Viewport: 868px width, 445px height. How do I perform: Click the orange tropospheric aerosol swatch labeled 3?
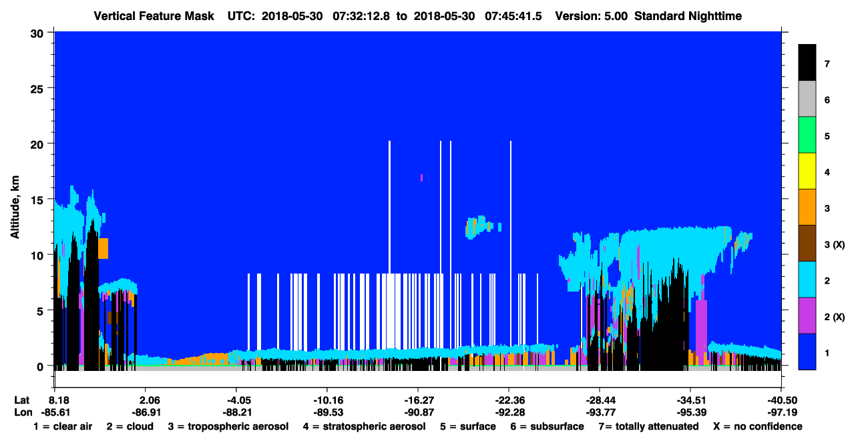(807, 207)
